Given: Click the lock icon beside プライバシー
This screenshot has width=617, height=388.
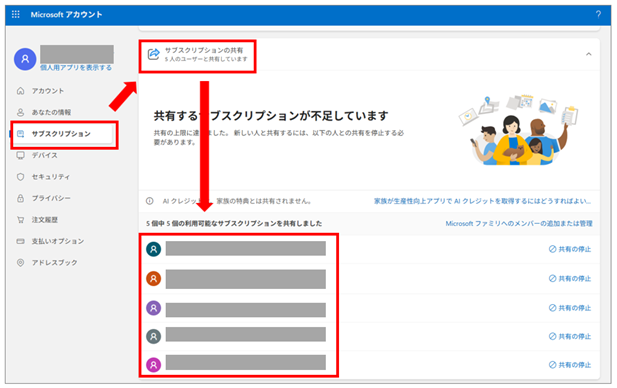Looking at the screenshot, I should pos(20,198).
